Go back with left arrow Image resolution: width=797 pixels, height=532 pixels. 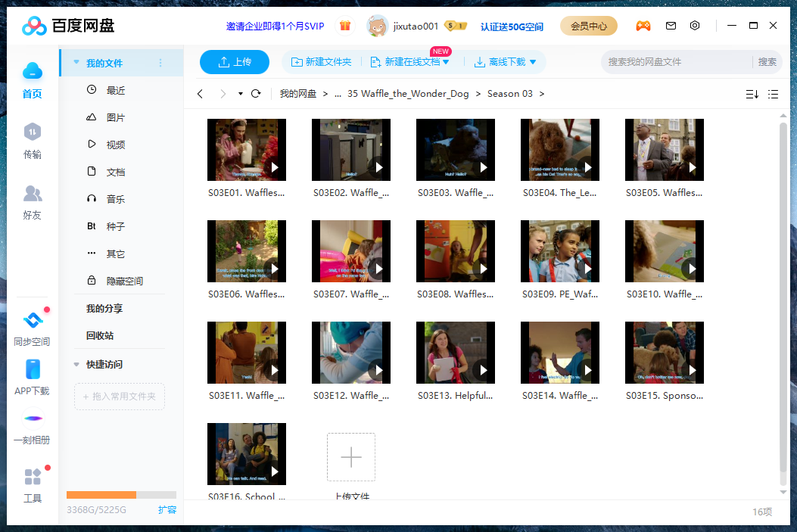(201, 94)
